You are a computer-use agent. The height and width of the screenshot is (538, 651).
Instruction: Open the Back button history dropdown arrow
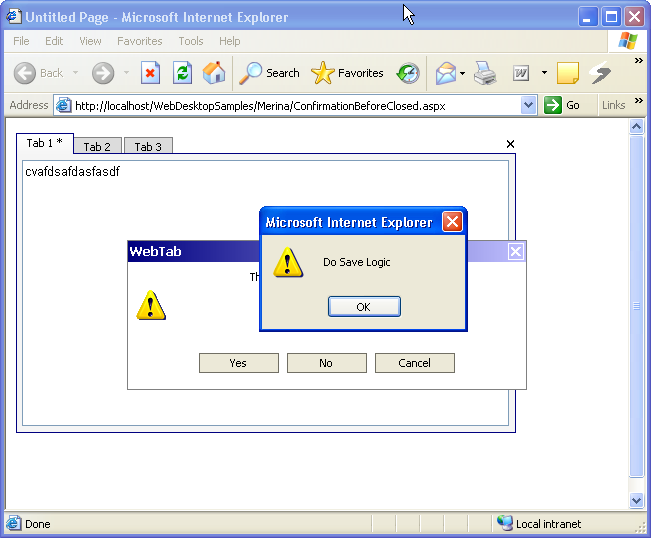(73, 73)
